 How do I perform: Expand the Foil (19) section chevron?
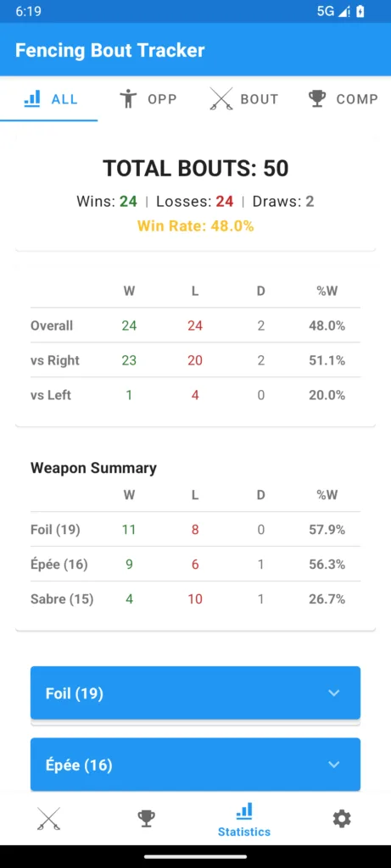click(x=333, y=693)
